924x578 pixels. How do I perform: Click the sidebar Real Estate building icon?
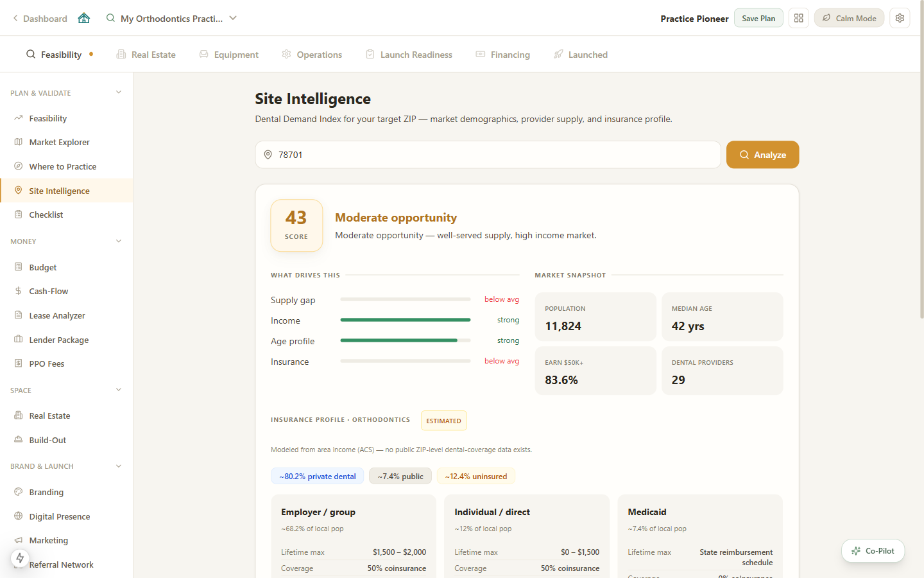19,416
